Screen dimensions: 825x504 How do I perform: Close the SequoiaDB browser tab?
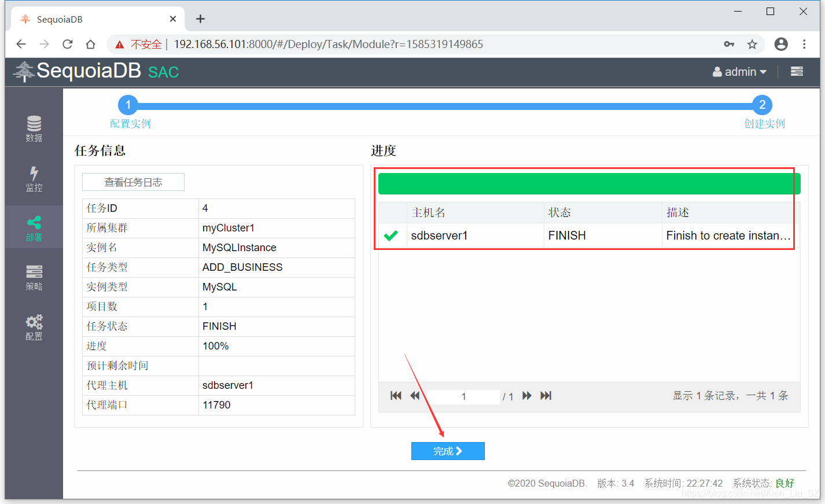[x=172, y=19]
